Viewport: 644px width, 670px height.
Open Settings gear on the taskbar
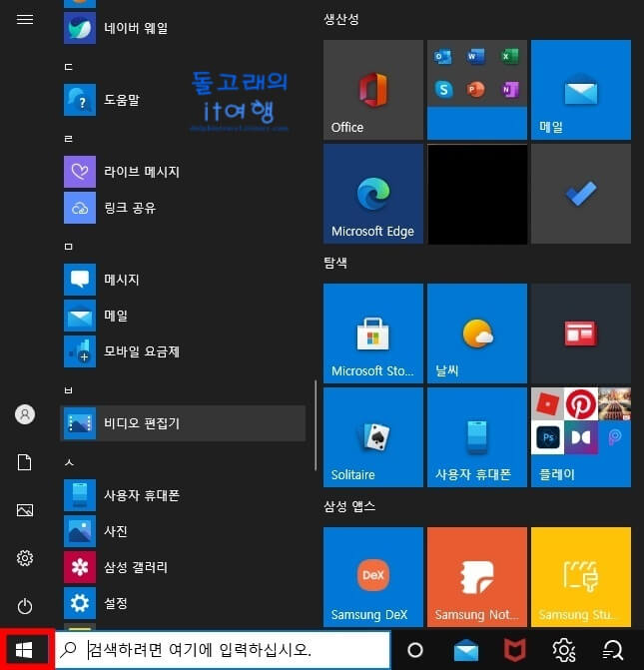pyautogui.click(x=564, y=650)
